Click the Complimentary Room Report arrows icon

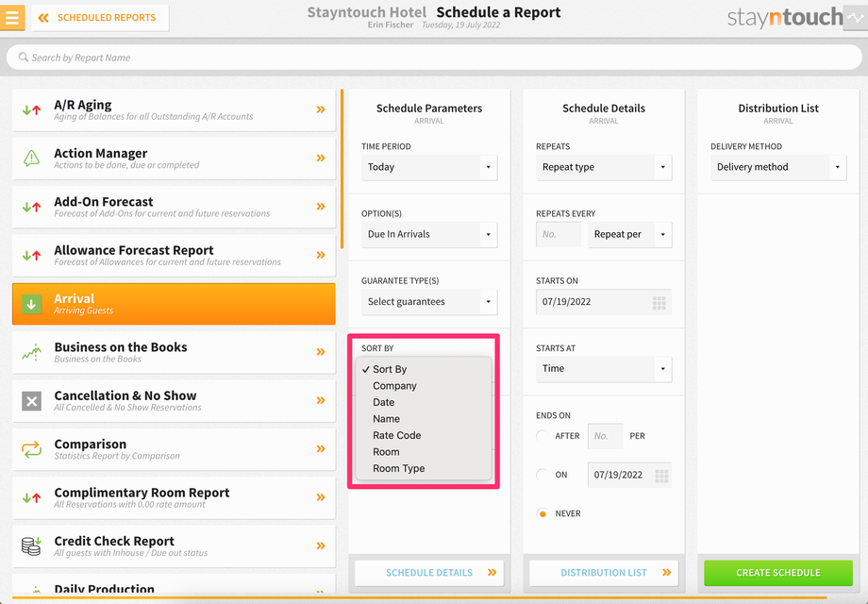point(31,497)
